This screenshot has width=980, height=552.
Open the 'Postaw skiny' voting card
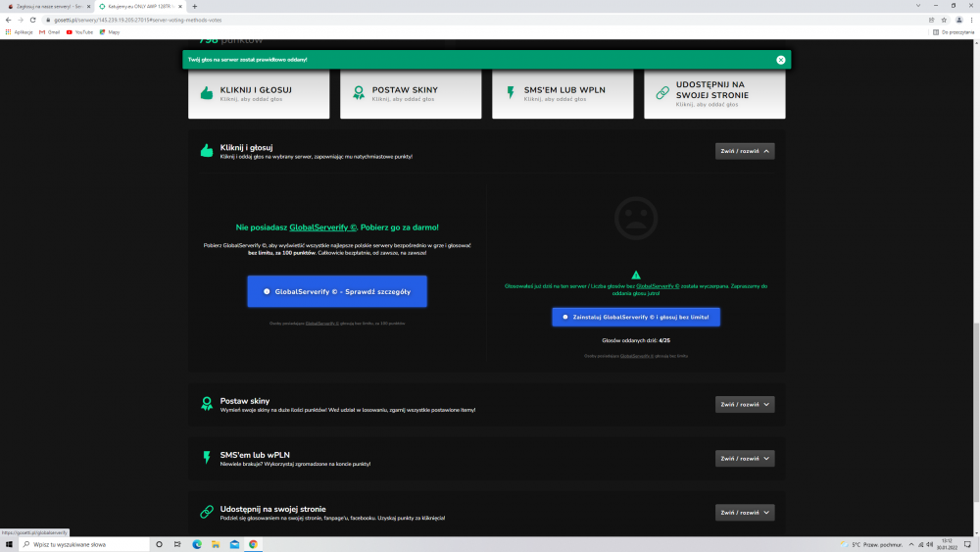(411, 94)
